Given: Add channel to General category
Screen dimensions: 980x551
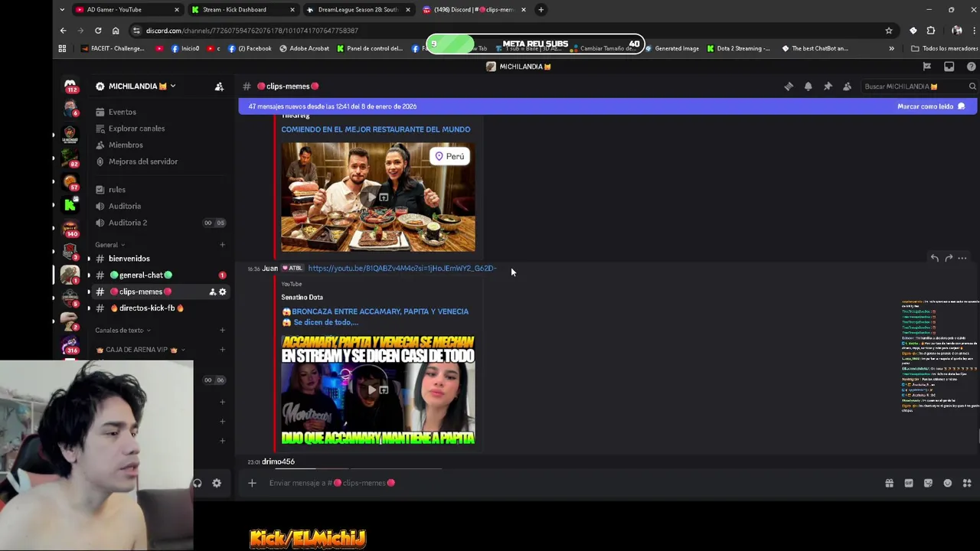Looking at the screenshot, I should pos(222,245).
